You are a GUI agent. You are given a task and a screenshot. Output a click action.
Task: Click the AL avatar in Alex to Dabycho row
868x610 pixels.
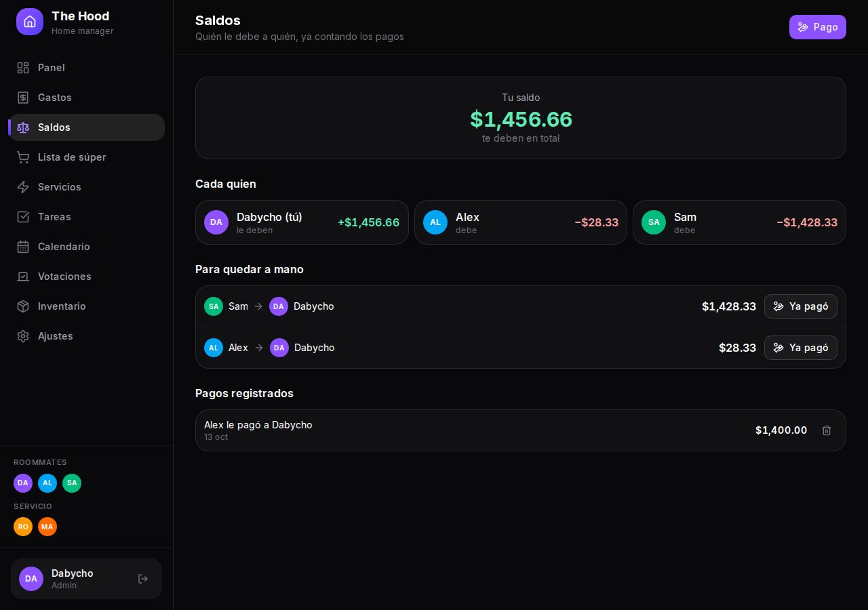click(214, 348)
